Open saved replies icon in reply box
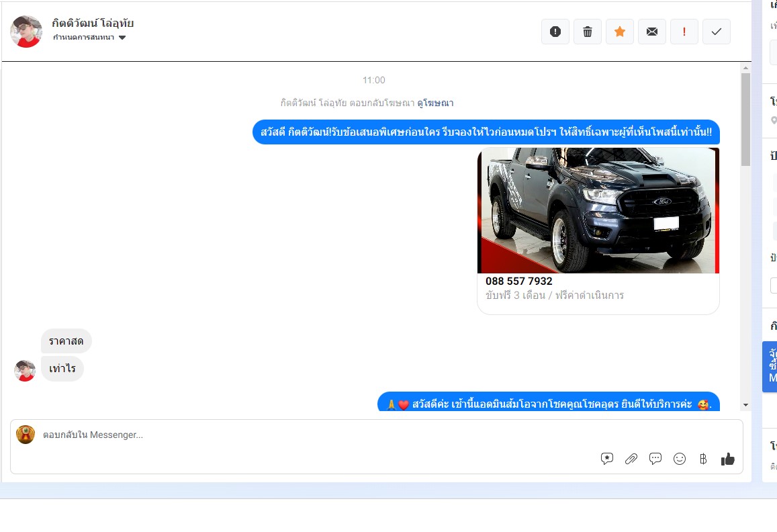Screen dimensions: 777x532 pyautogui.click(x=607, y=459)
